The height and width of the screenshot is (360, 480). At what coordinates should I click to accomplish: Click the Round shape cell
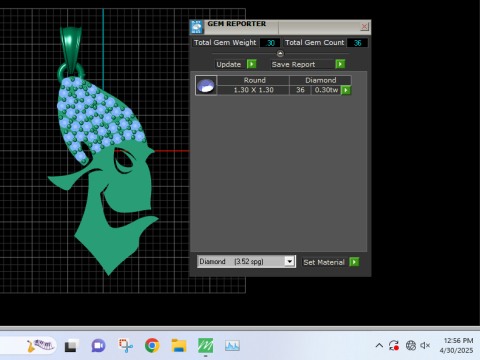tap(254, 80)
